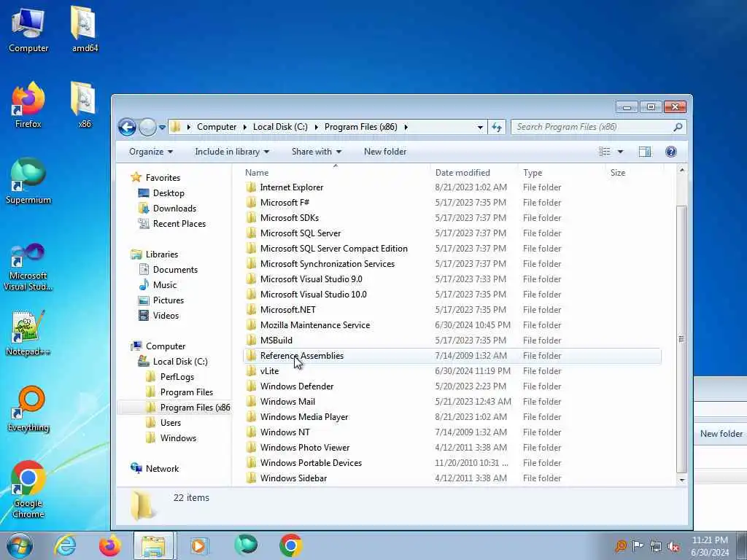The width and height of the screenshot is (747, 560).
Task: Expand breadcrumb arrow after Local Disk (C:)
Action: (316, 127)
